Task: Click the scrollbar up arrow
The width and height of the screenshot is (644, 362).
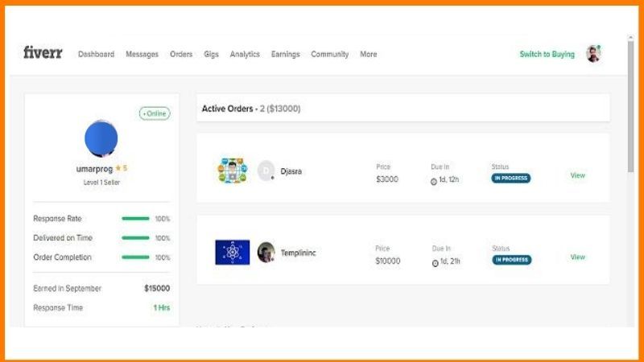Action: [630, 37]
